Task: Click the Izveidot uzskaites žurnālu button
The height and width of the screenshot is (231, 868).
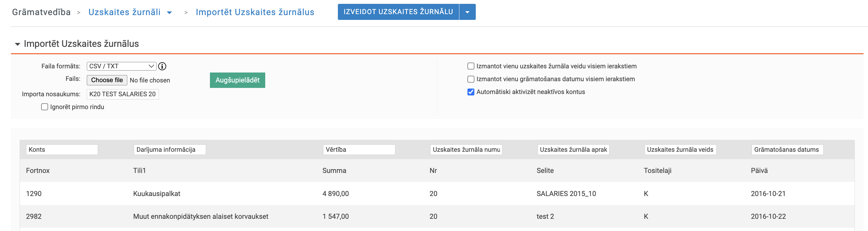Action: [x=398, y=12]
